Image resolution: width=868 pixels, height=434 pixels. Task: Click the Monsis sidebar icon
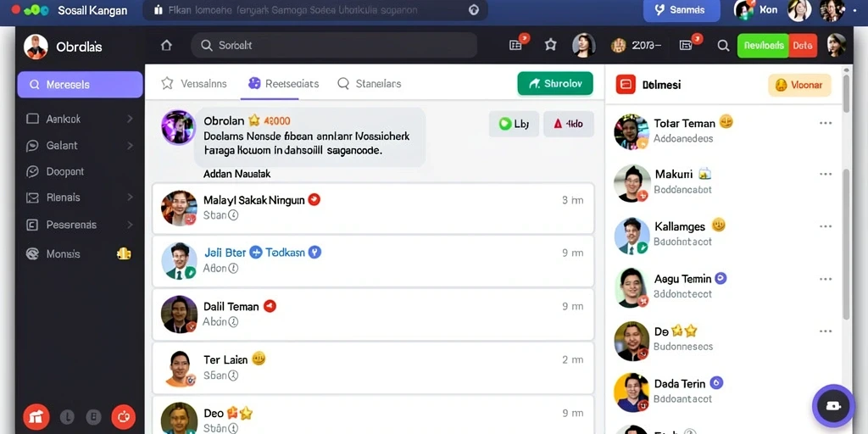tap(33, 253)
